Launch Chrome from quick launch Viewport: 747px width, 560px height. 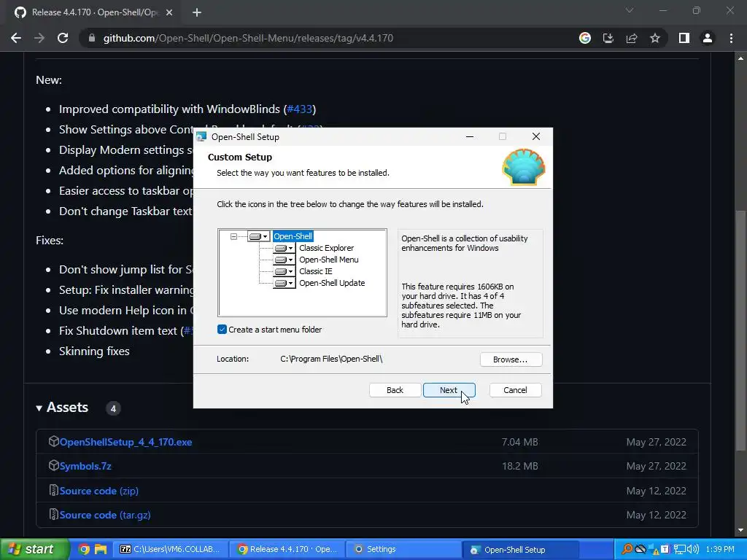(84, 550)
